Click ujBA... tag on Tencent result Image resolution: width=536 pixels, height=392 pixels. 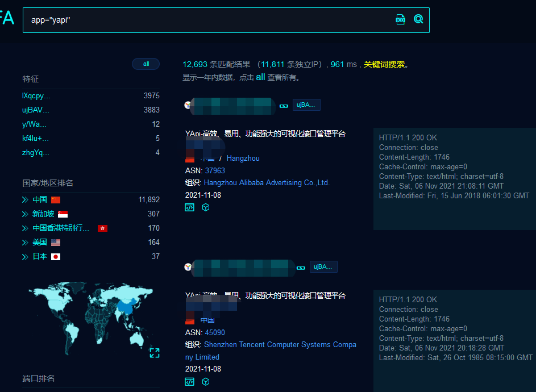coord(323,267)
